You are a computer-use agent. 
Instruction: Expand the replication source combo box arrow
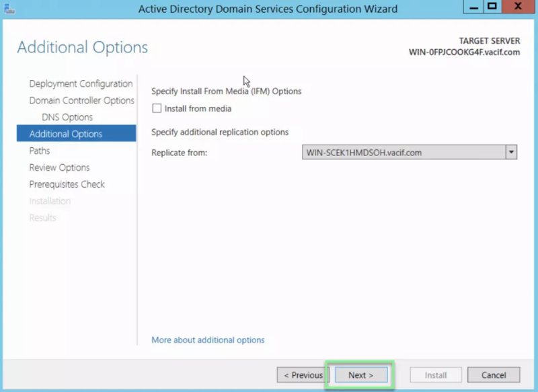click(513, 153)
